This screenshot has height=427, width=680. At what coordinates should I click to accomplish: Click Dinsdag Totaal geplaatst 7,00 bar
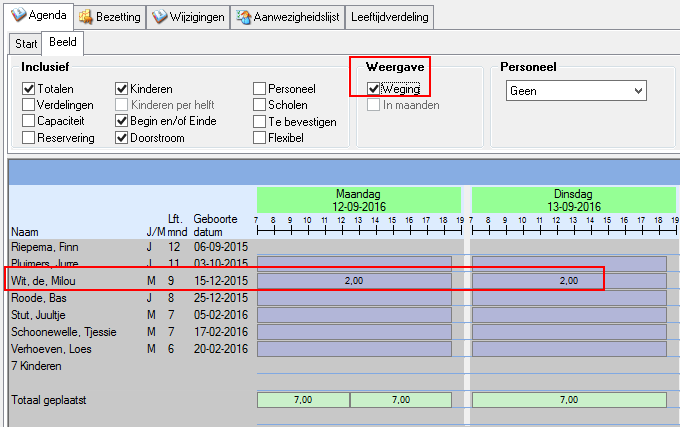569,400
